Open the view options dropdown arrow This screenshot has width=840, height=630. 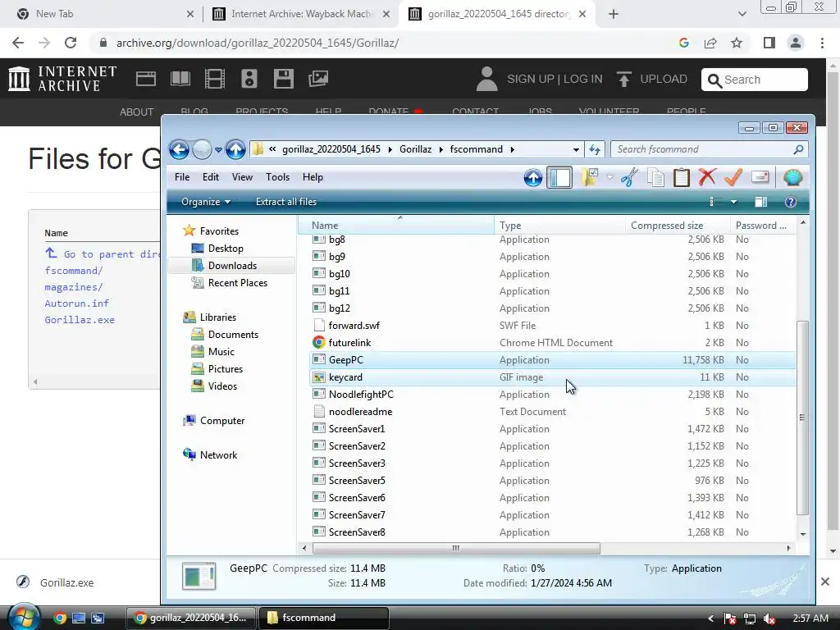point(734,202)
